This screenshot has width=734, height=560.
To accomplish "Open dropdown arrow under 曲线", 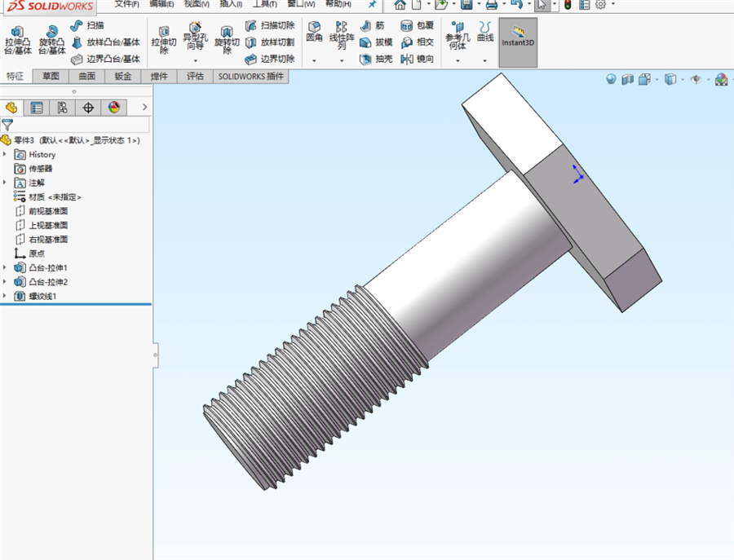I will pyautogui.click(x=485, y=61).
